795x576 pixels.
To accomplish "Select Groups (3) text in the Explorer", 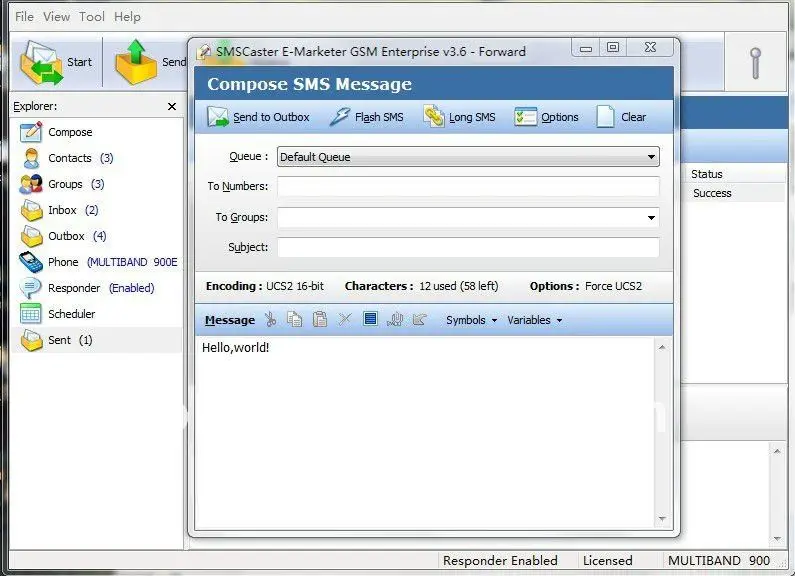I will pyautogui.click(x=76, y=184).
